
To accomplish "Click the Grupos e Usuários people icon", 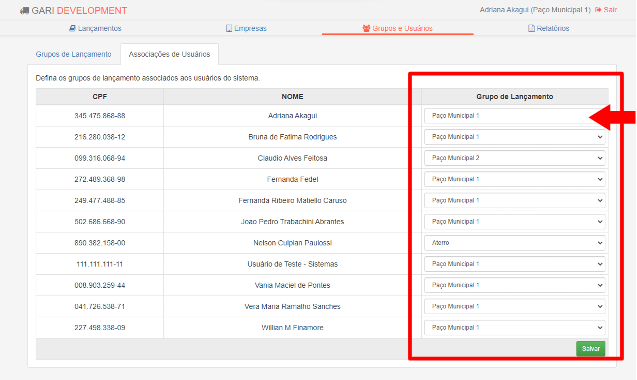I will 366,28.
